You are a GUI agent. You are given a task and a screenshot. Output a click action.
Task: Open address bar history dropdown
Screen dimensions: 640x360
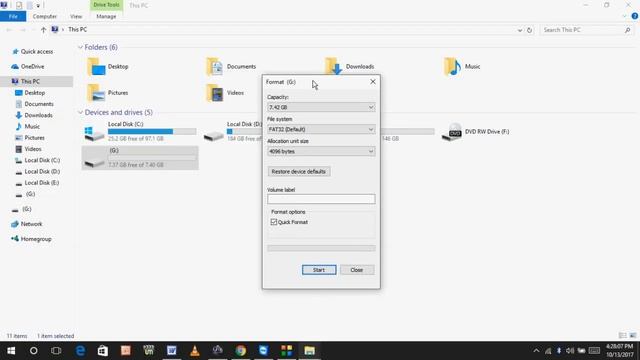tap(520, 30)
